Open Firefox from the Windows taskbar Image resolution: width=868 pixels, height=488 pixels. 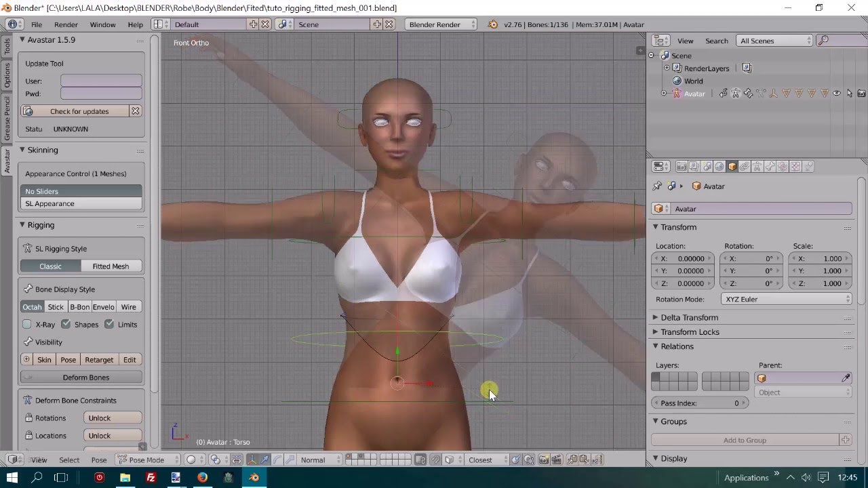click(202, 477)
